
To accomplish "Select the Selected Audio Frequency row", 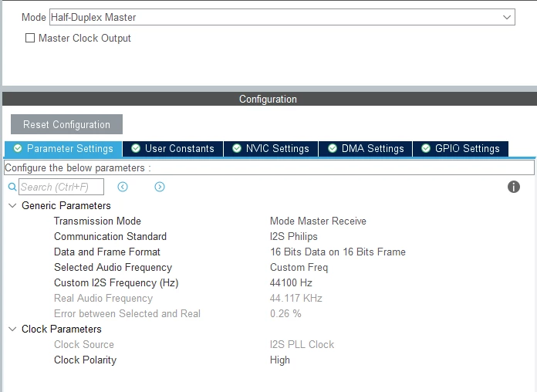I will (270, 267).
